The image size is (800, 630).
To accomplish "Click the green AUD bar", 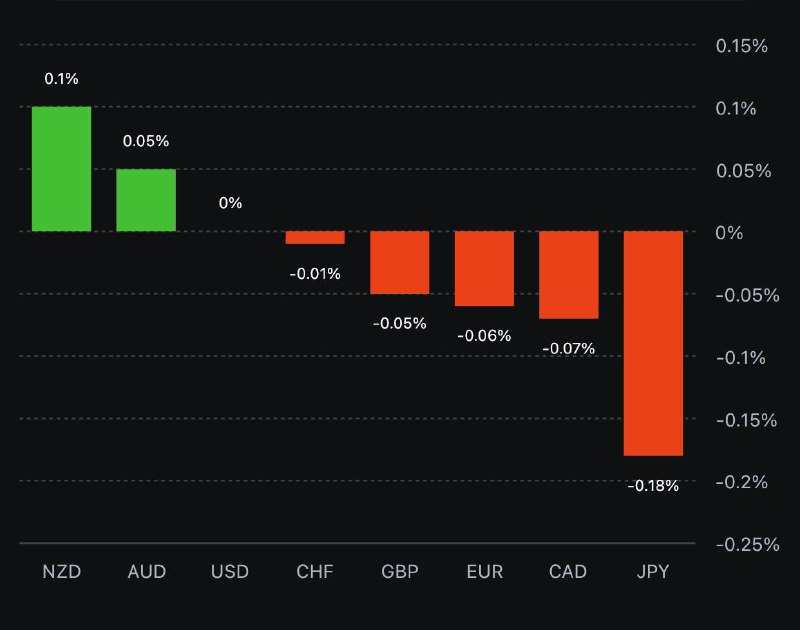I will tap(146, 200).
